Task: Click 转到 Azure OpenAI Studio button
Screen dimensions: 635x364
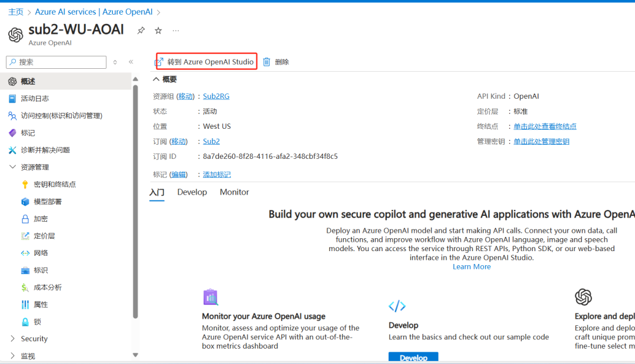Action: (207, 62)
